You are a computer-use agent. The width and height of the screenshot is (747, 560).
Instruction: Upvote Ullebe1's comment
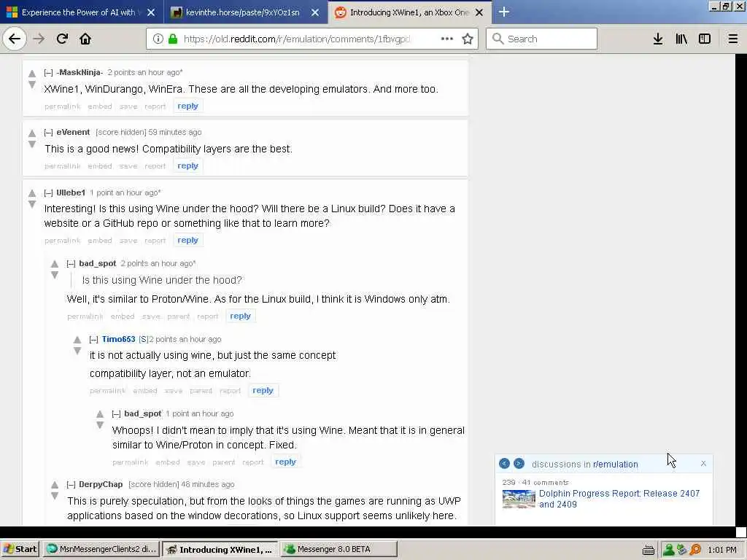coord(32,192)
